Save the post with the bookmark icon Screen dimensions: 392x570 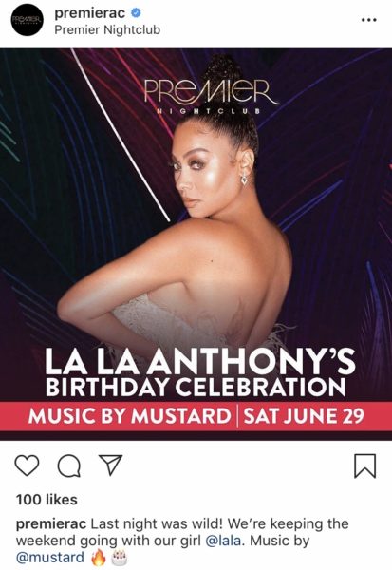click(x=364, y=465)
